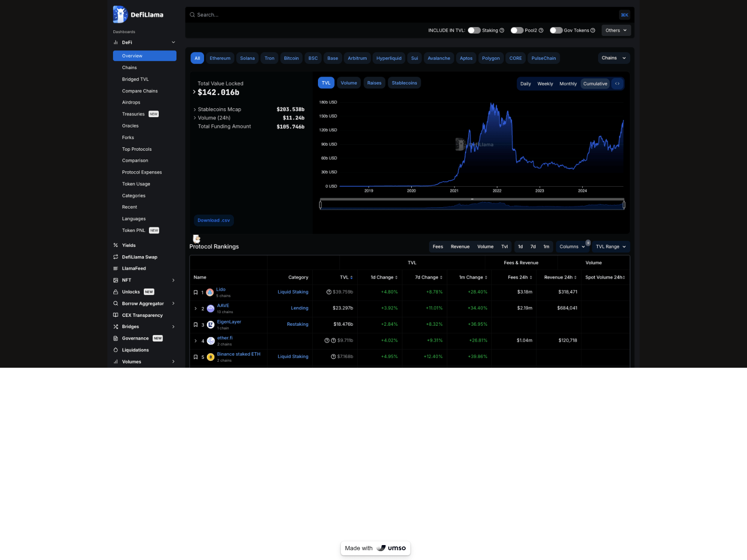This screenshot has height=560, width=747.
Task: Click the DefiLlama logo icon
Action: [x=120, y=14]
